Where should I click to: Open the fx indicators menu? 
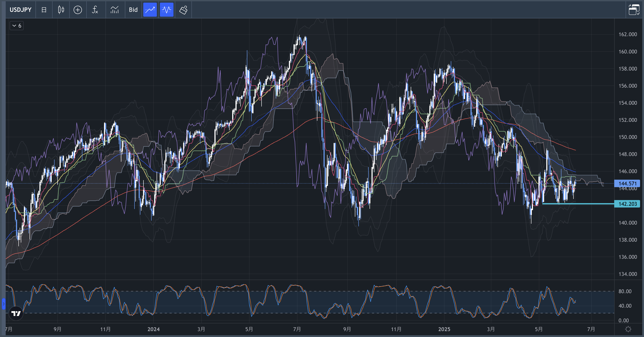click(95, 10)
